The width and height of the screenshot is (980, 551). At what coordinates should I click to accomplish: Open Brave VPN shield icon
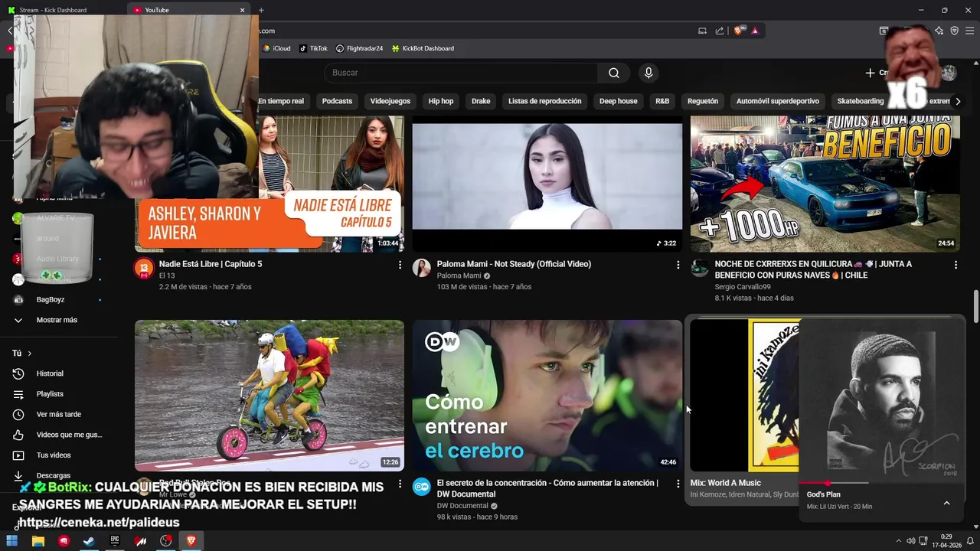[955, 31]
